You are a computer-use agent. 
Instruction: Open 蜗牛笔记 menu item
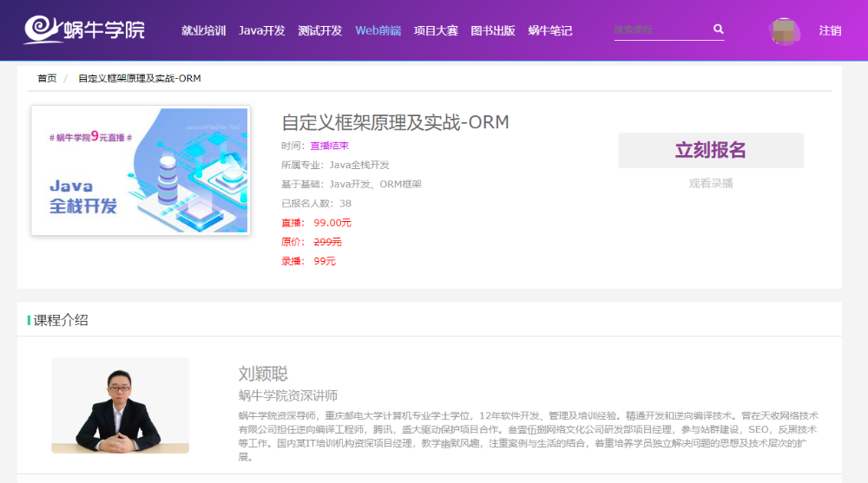point(549,30)
